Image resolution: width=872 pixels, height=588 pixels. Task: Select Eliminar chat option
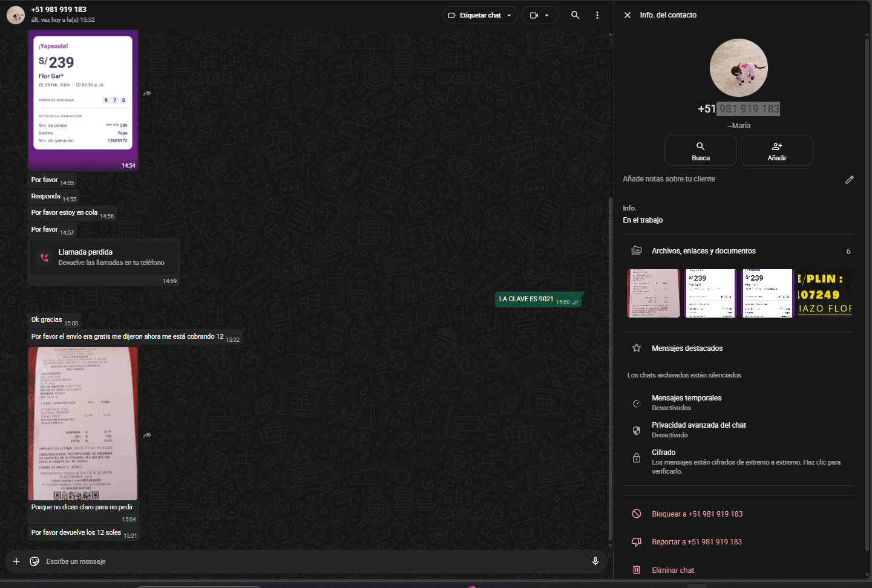[x=672, y=570]
